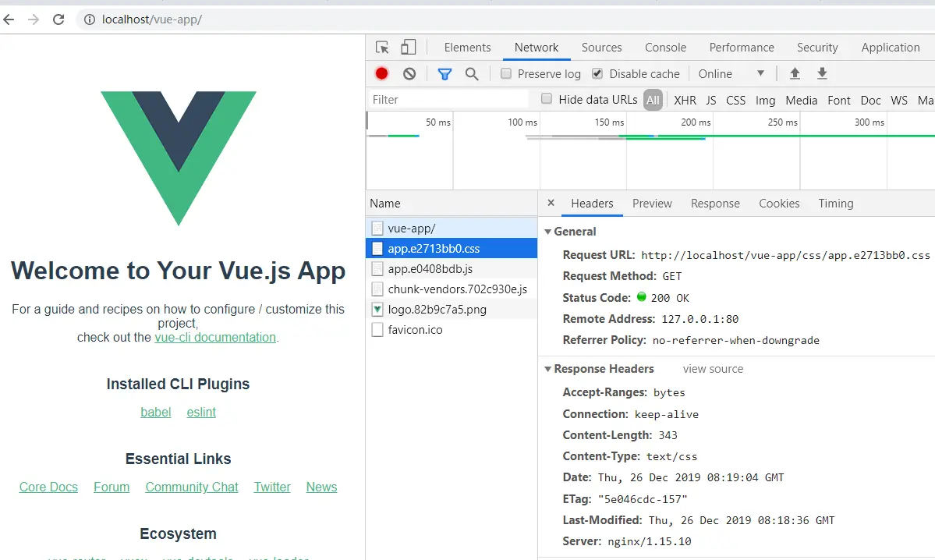
Task: Open the Response tab of request
Action: tap(716, 204)
